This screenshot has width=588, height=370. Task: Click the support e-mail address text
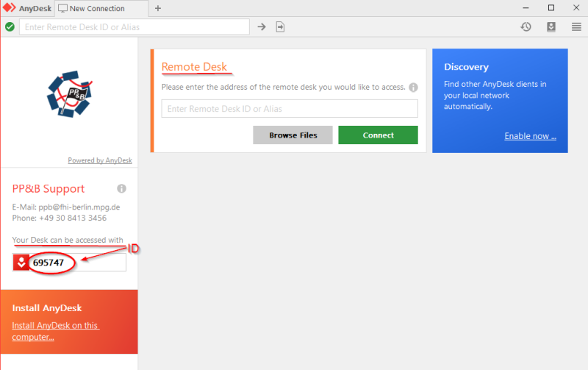tap(79, 207)
